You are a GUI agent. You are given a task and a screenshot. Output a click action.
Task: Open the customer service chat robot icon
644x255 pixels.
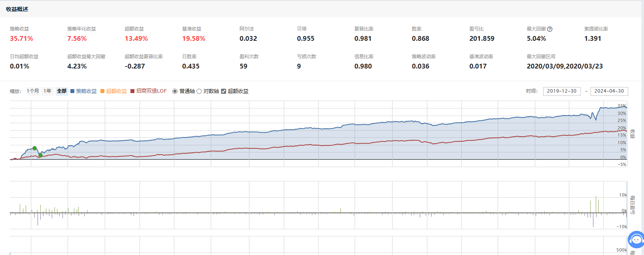[636, 240]
